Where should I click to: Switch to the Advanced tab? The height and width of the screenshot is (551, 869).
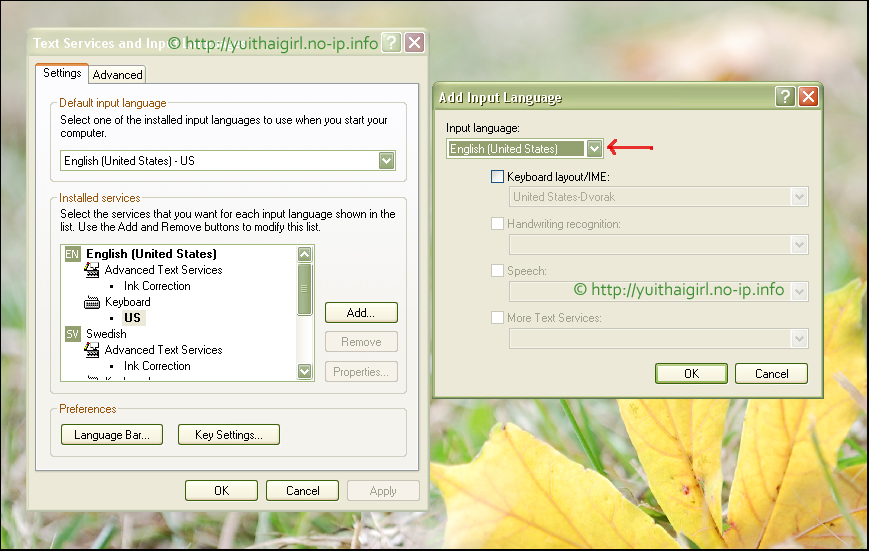pyautogui.click(x=117, y=75)
